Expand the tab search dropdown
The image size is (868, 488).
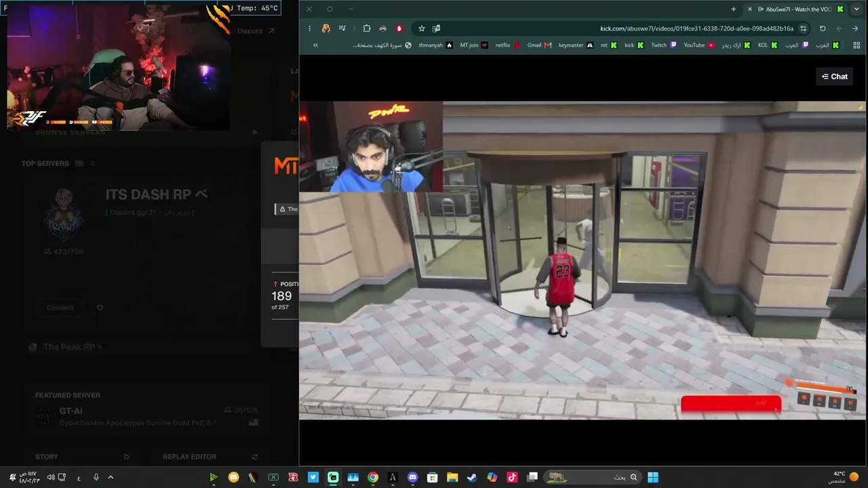click(x=857, y=9)
